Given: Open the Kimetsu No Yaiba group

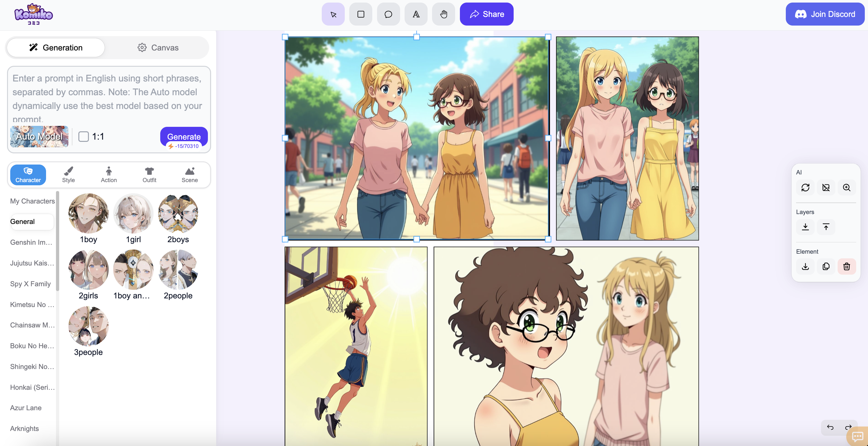Looking at the screenshot, I should pyautogui.click(x=32, y=304).
